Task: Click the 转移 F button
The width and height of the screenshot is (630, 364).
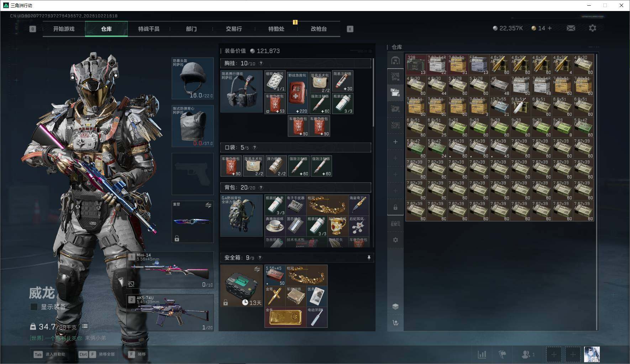Action: tap(137, 354)
